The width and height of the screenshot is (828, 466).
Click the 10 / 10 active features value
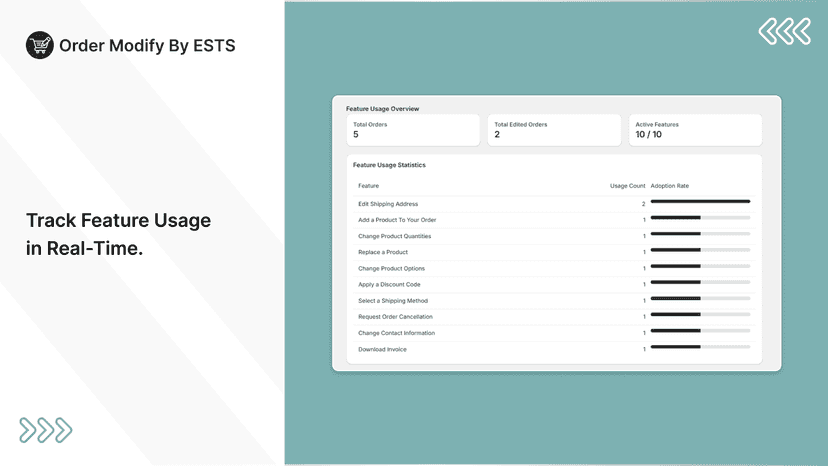coord(648,135)
